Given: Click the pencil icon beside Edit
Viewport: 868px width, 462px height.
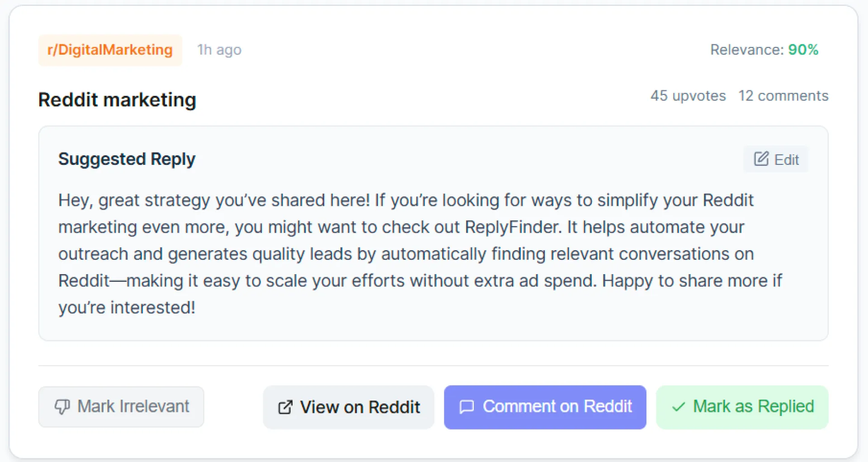Looking at the screenshot, I should point(761,159).
